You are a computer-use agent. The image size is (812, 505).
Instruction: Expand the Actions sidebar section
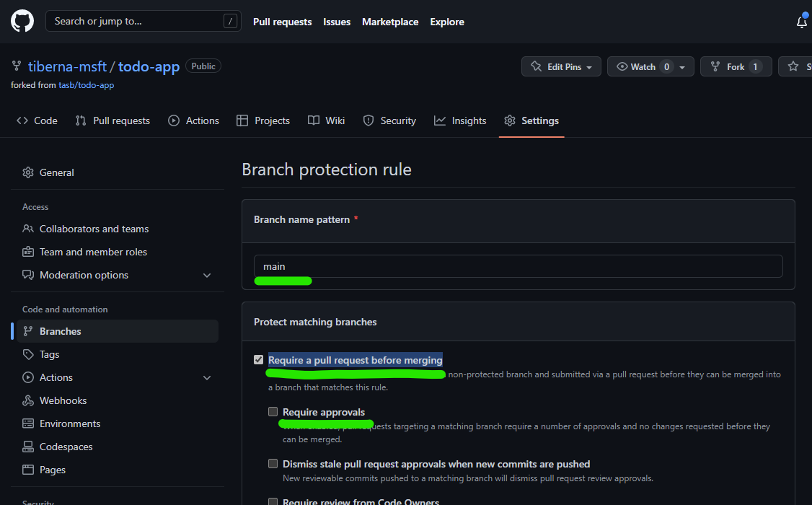coord(207,377)
